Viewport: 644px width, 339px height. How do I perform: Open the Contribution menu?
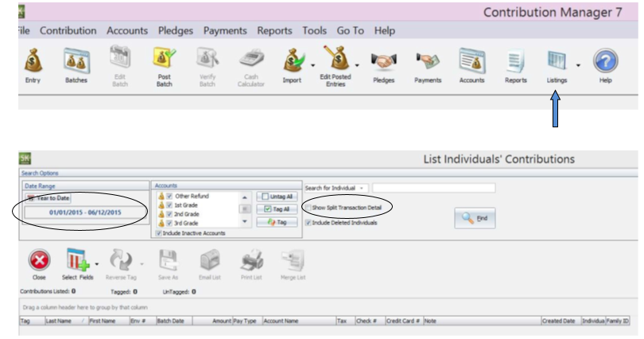tap(68, 30)
